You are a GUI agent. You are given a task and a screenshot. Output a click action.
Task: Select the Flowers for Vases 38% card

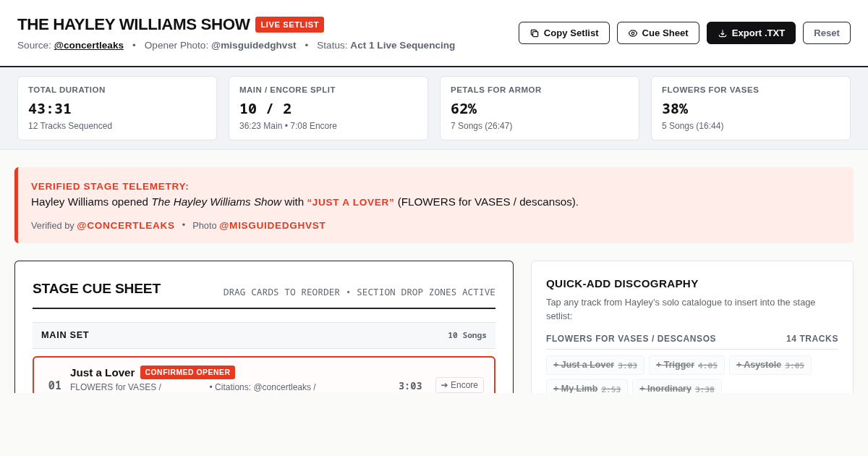[751, 108]
